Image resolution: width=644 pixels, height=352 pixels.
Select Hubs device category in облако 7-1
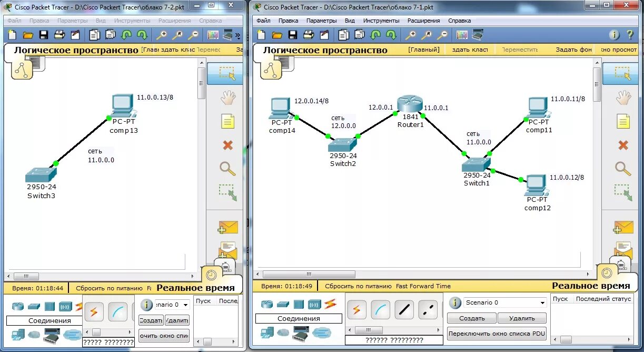click(x=299, y=304)
